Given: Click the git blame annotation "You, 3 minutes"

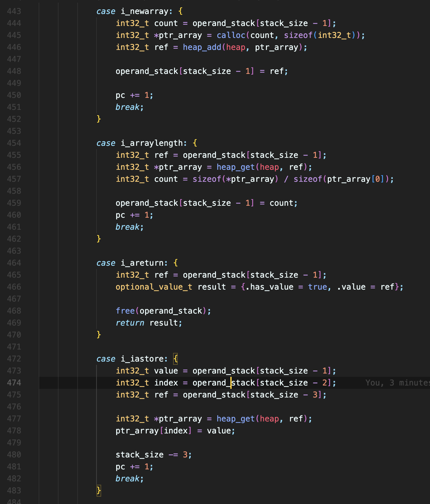Looking at the screenshot, I should pos(397,383).
